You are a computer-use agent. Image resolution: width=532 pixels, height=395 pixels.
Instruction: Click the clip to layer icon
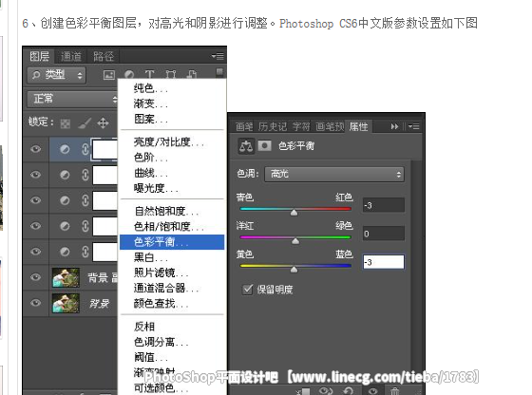tap(303, 391)
